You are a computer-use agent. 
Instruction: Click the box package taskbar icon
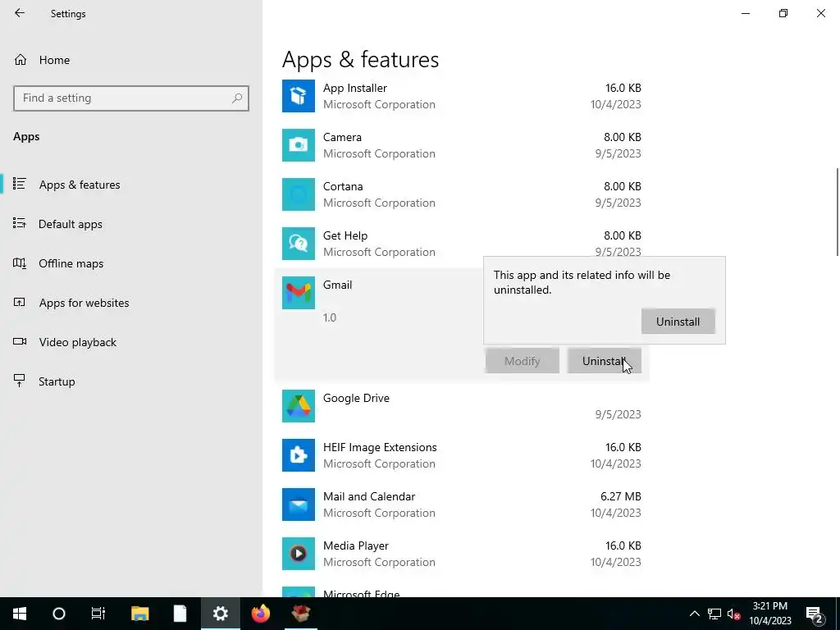(x=301, y=614)
